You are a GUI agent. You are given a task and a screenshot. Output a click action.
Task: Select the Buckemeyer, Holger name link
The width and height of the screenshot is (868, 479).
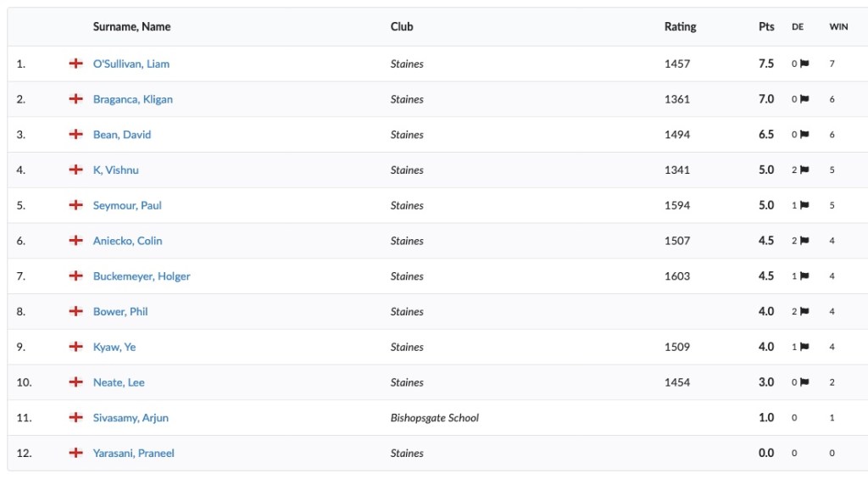pyautogui.click(x=142, y=276)
